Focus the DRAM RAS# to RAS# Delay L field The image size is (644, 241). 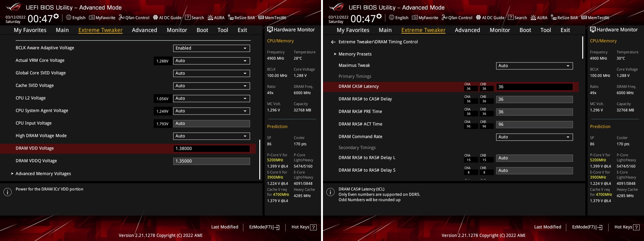(x=534, y=158)
